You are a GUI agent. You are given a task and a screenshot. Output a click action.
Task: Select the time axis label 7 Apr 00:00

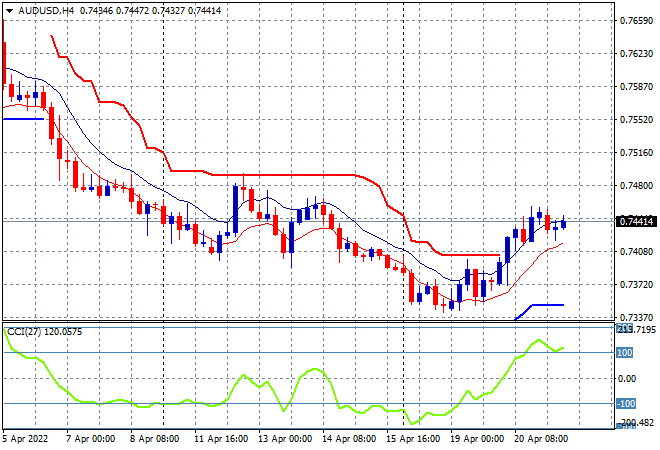tap(90, 439)
